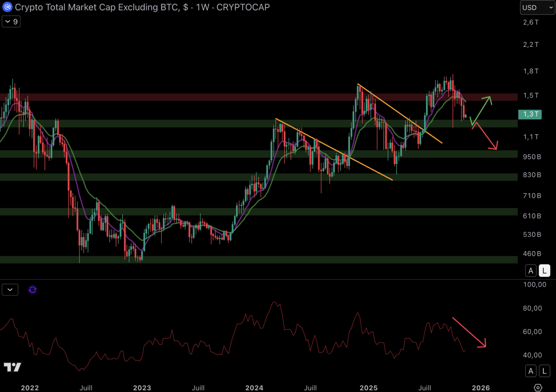This screenshot has width=556, height=392.
Task: Click the purple refresh icon in indicator pane
Action: [33, 290]
